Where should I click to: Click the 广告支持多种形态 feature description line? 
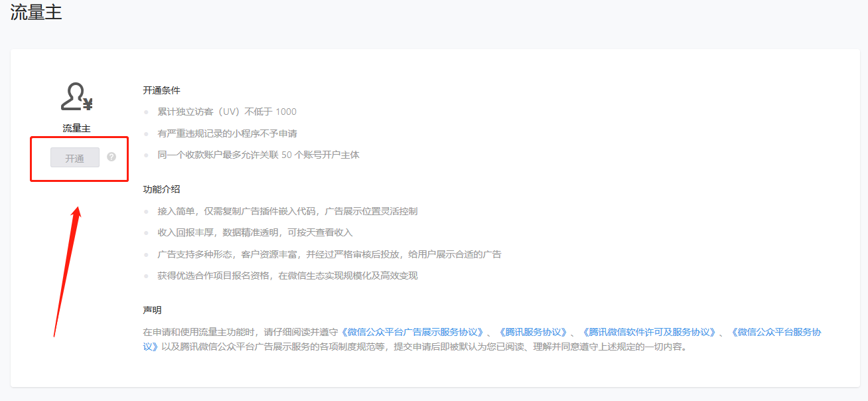(x=328, y=254)
